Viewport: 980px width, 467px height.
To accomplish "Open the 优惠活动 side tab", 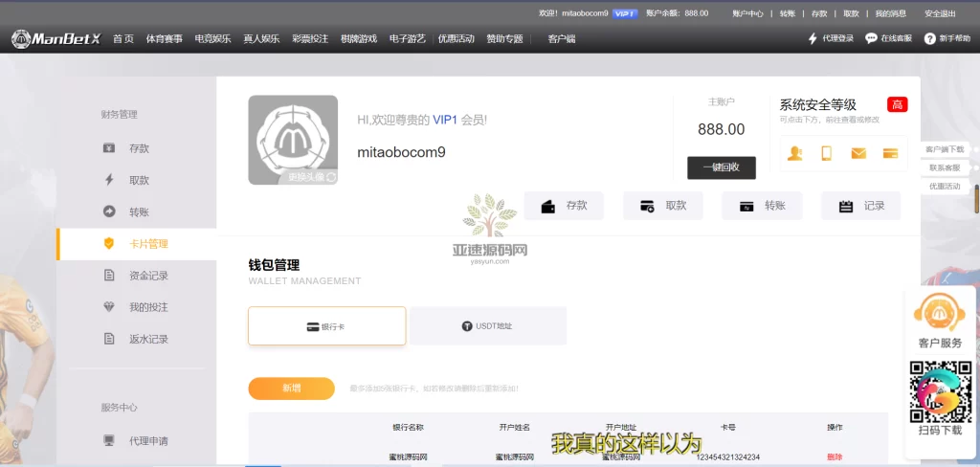I will pos(945,187).
